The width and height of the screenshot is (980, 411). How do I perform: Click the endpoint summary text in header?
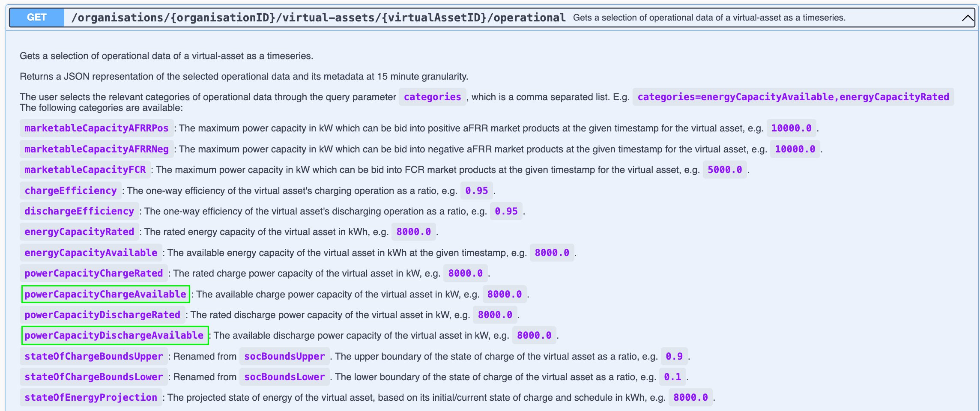click(709, 18)
